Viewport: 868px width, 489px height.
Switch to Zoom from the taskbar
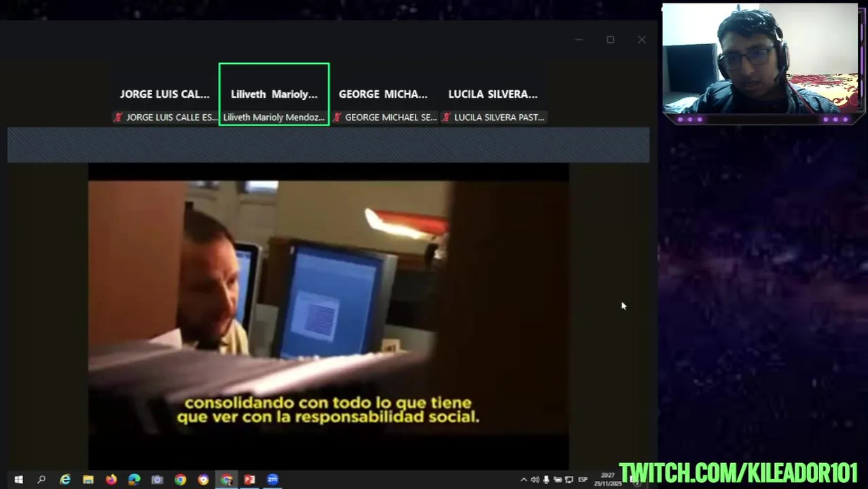[x=272, y=479]
